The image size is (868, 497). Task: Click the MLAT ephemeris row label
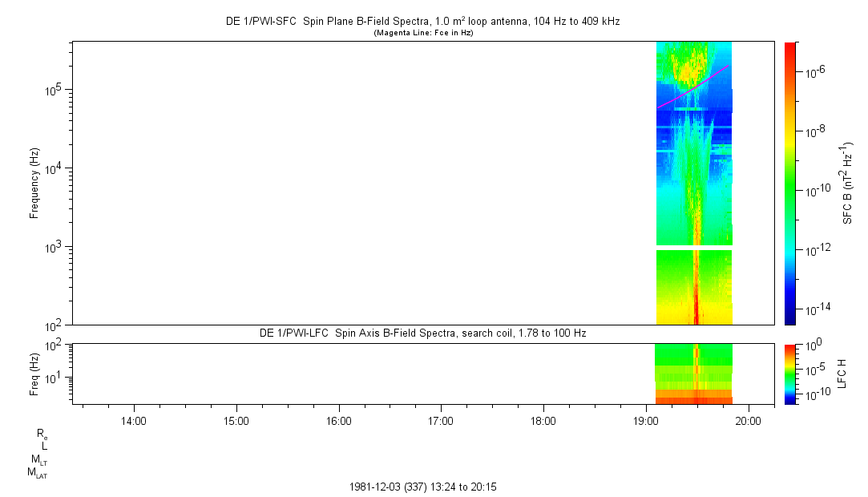37,472
